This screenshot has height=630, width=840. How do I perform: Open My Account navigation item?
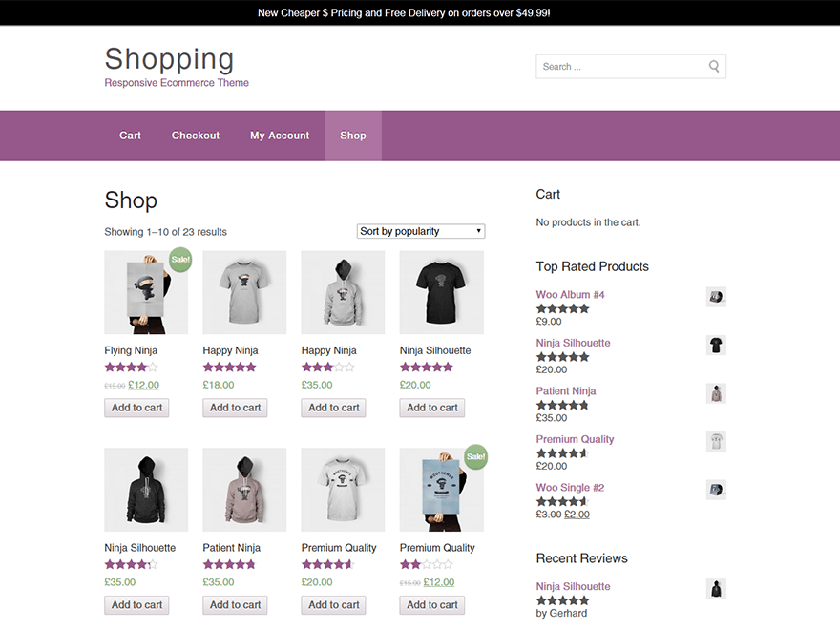point(280,136)
